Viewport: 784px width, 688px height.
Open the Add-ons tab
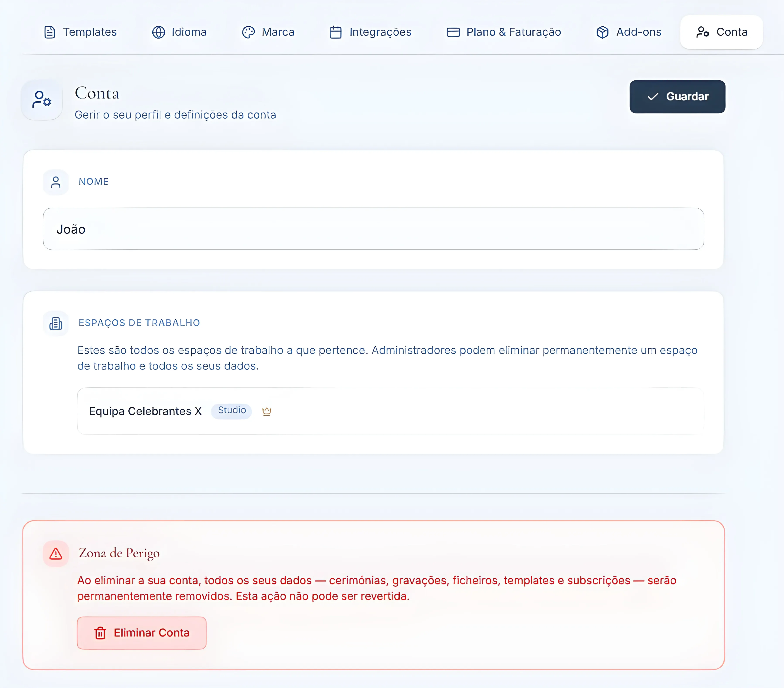coord(629,32)
